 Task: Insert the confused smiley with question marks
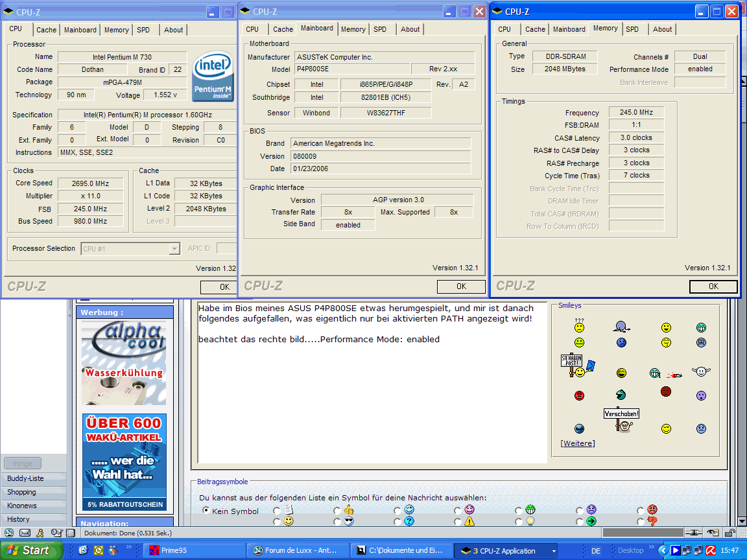tap(579, 325)
